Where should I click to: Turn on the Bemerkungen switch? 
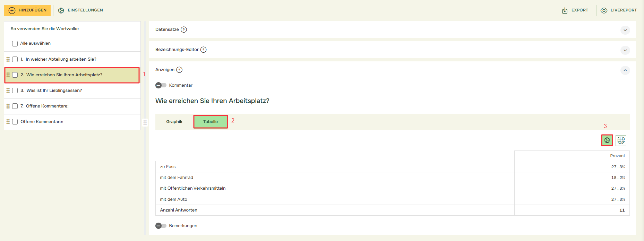[161, 226]
